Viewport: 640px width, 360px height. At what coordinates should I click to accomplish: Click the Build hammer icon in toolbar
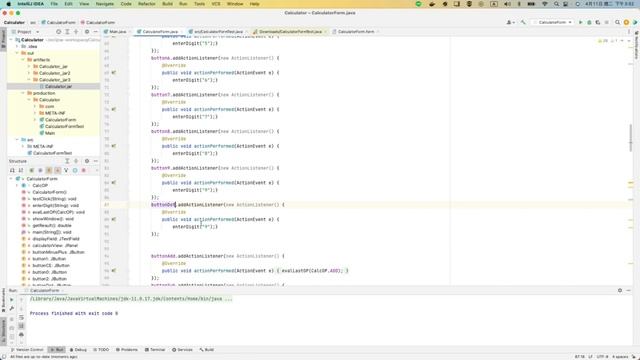click(523, 22)
